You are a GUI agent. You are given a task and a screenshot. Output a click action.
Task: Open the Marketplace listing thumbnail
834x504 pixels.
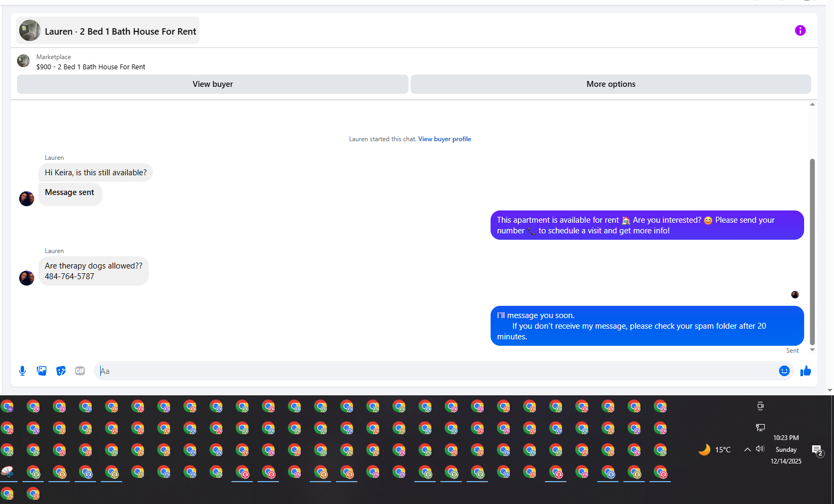pyautogui.click(x=23, y=61)
